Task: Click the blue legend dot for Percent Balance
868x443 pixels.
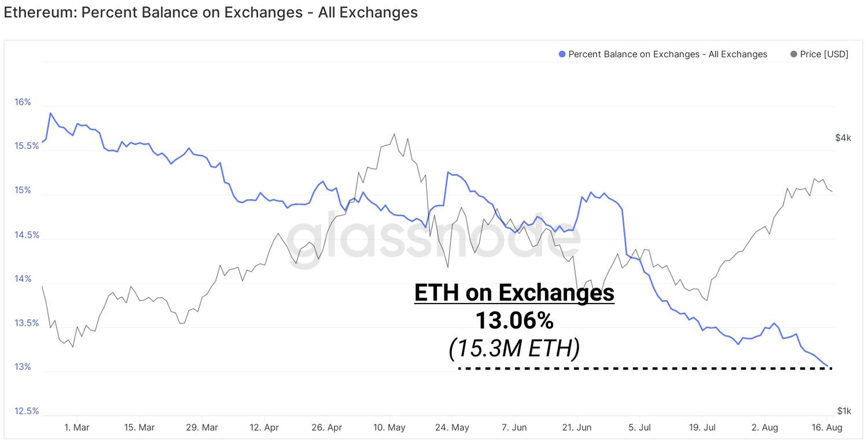Action: pyautogui.click(x=562, y=54)
